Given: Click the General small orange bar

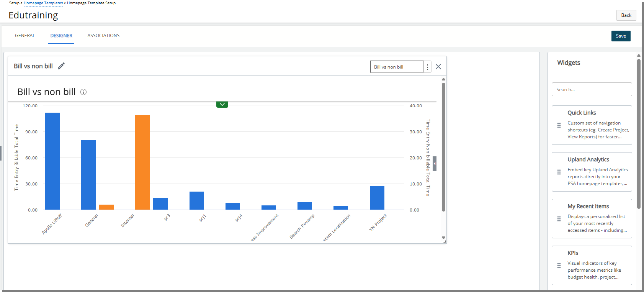Looking at the screenshot, I should [x=106, y=207].
